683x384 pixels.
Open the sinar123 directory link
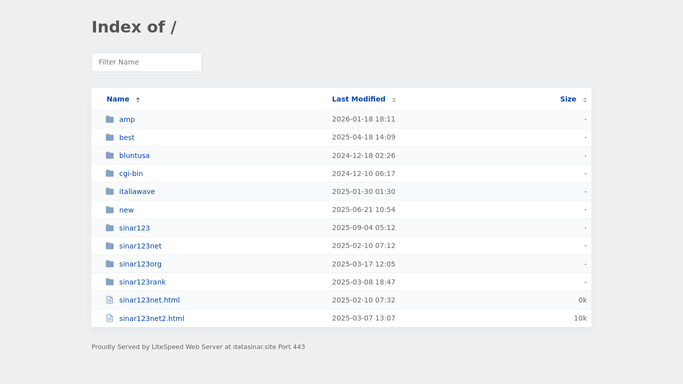tap(135, 228)
